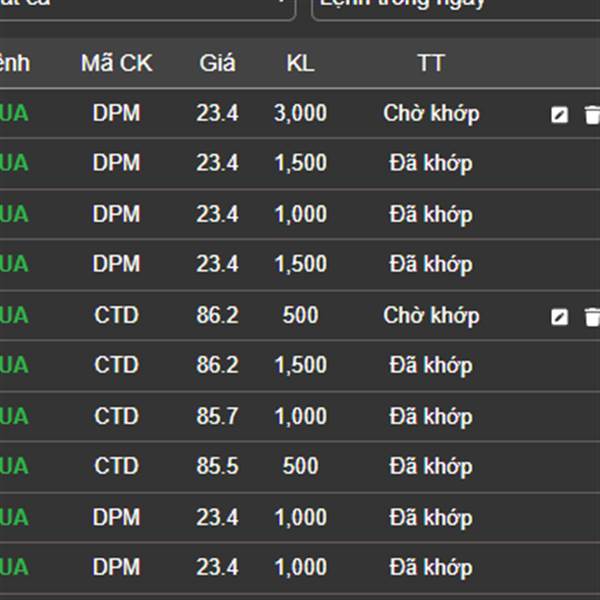Click the "Lệnh" column header at left
This screenshot has height=600, width=600.
(14, 63)
